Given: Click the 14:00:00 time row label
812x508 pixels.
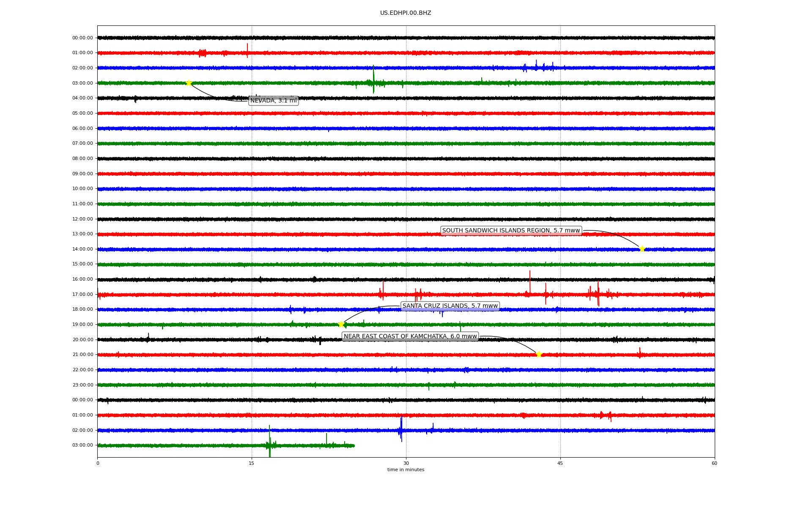Looking at the screenshot, I should [82, 249].
